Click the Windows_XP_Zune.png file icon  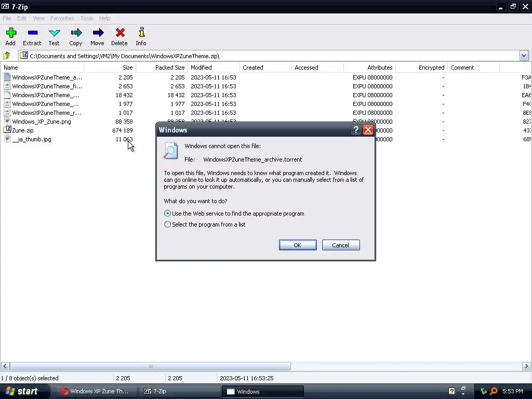point(7,121)
